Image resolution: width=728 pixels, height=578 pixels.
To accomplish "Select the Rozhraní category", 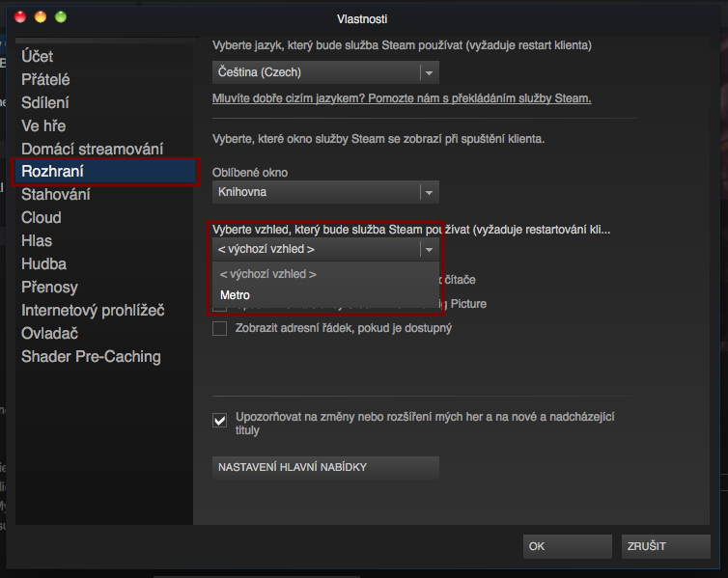I will [x=106, y=172].
